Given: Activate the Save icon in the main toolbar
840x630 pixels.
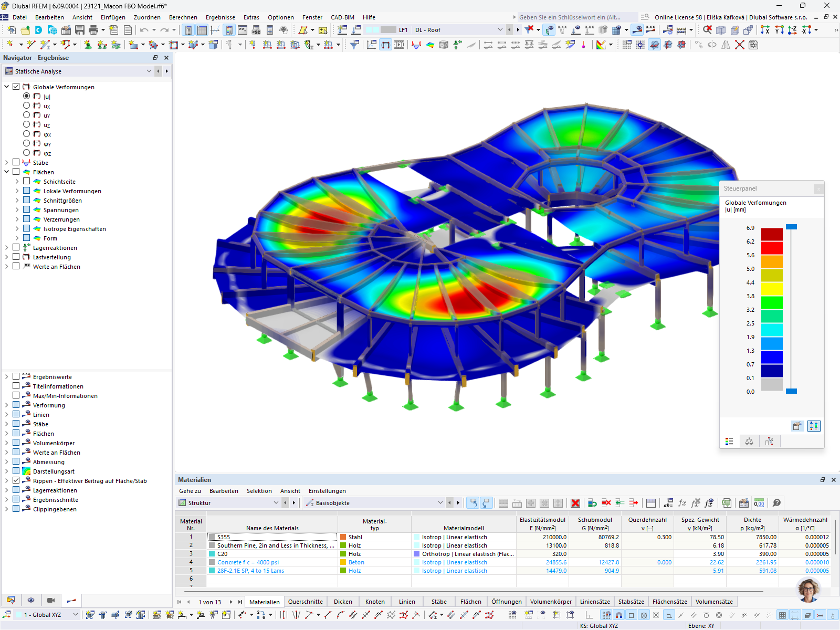Looking at the screenshot, I should (x=79, y=30).
